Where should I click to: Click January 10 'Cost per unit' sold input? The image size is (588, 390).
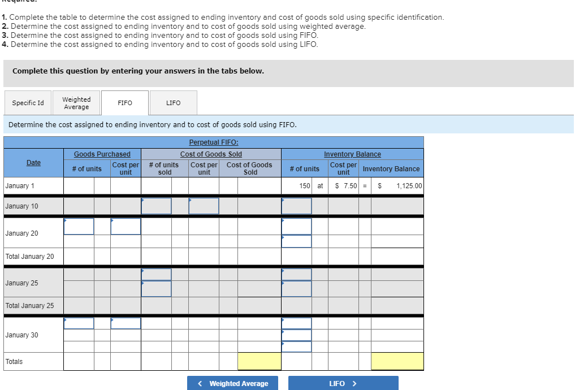(x=204, y=206)
